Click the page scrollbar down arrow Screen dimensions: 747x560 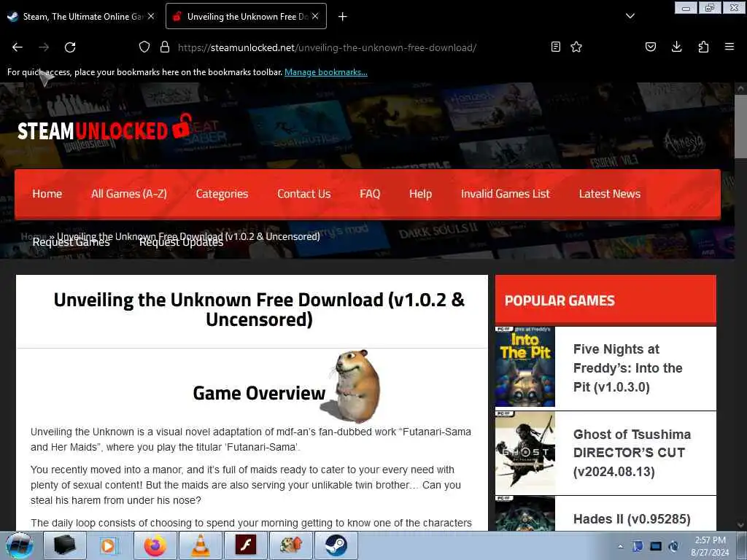pyautogui.click(x=740, y=525)
